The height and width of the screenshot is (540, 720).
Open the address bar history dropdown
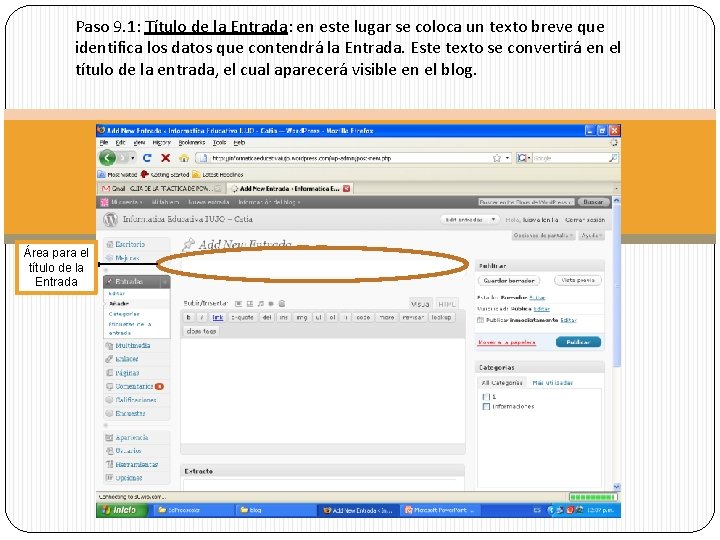[x=507, y=158]
